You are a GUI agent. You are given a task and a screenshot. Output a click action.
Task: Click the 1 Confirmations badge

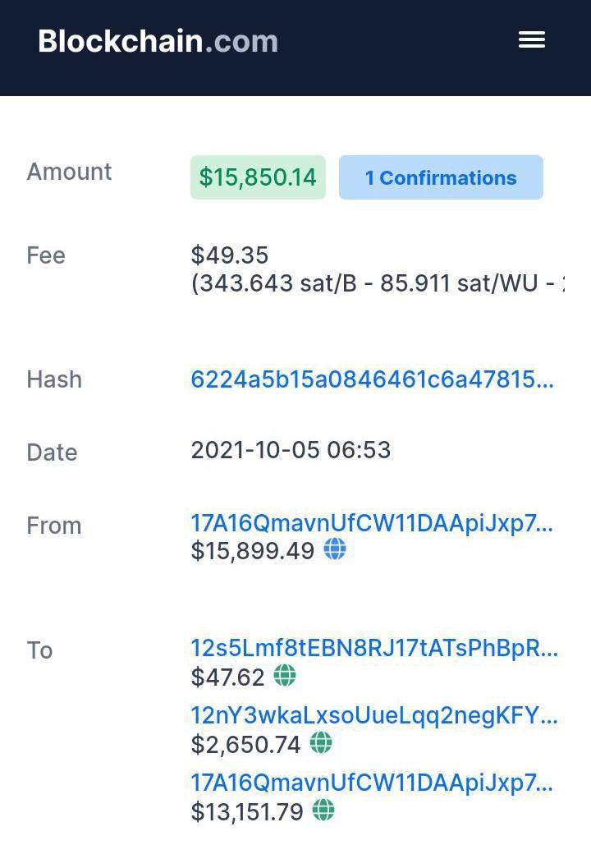441,177
